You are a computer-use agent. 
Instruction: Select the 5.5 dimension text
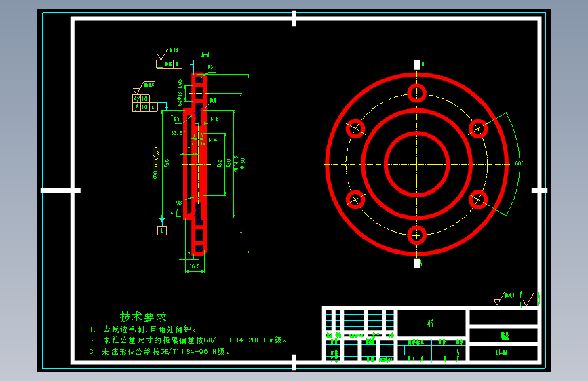pyautogui.click(x=214, y=119)
